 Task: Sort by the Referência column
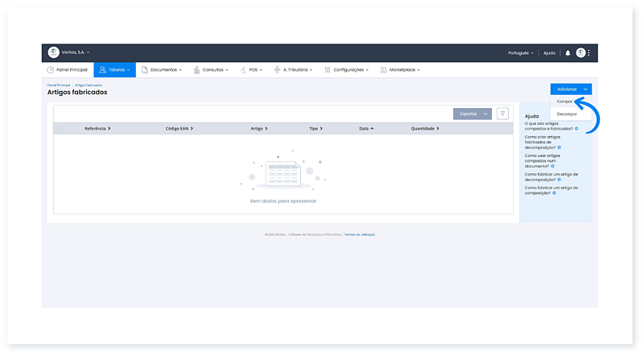pos(97,129)
